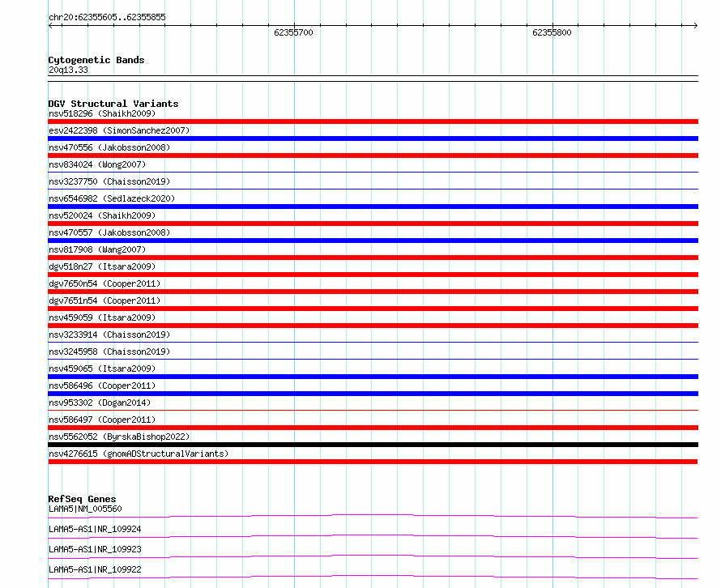Click thin blue line under nsv3245958
The width and height of the screenshot is (721, 588).
[x=373, y=359]
